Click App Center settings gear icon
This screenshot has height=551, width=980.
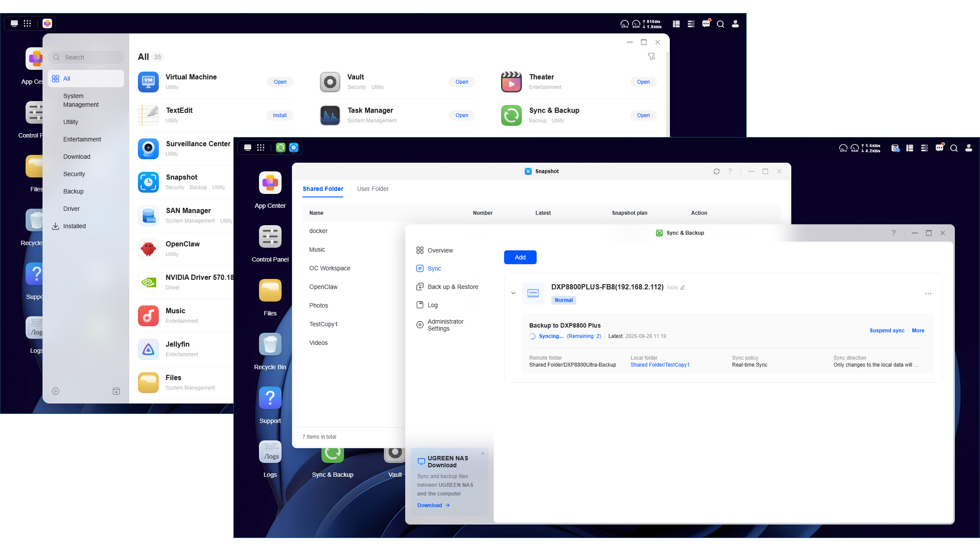56,391
